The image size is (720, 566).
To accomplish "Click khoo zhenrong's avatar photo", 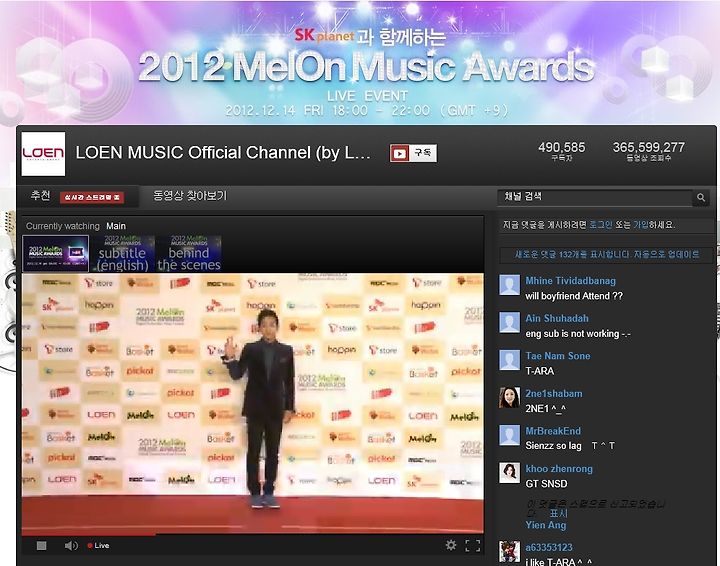I will click(509, 473).
